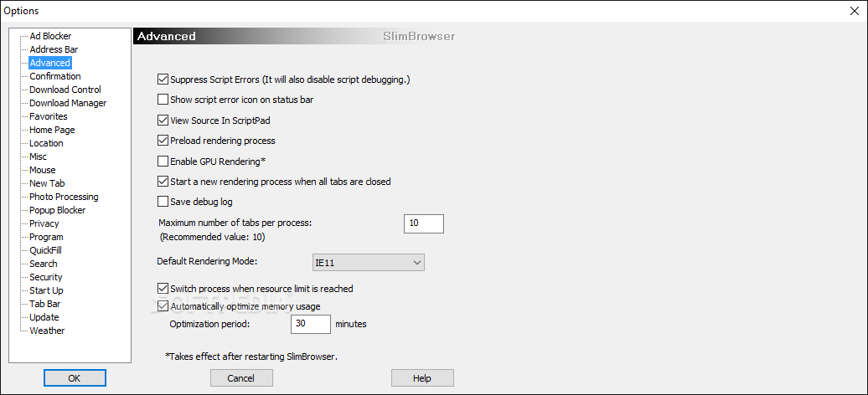The width and height of the screenshot is (868, 395).
Task: Open Help for the Options dialog
Action: click(x=422, y=378)
